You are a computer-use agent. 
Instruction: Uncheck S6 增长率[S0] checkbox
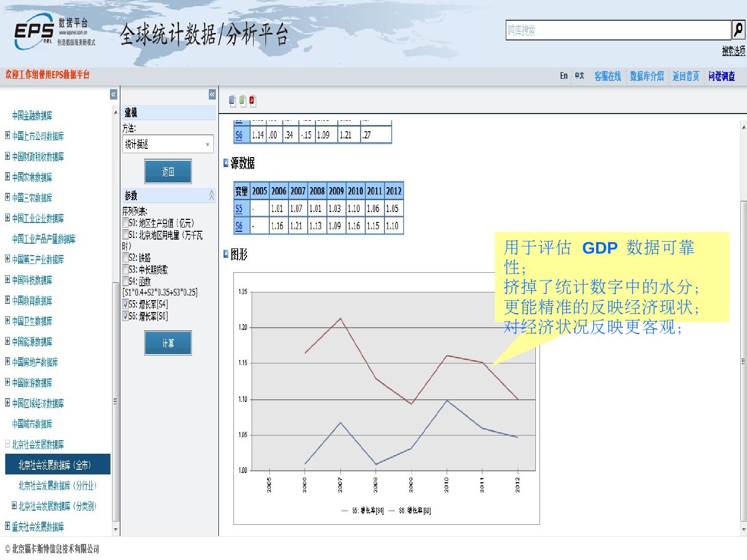(126, 316)
